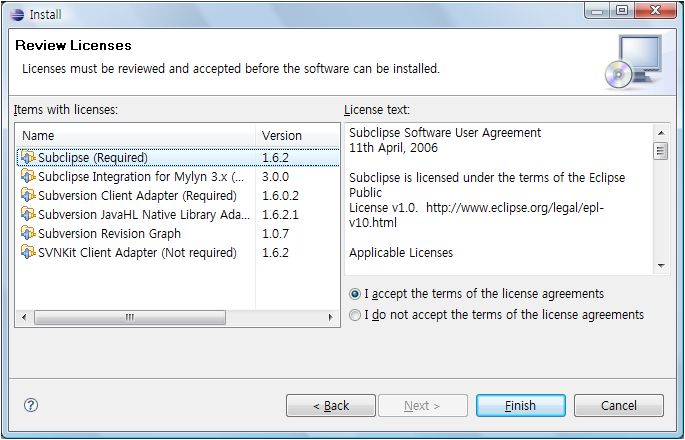Click the license text scroll down arrow
685x440 pixels.
click(x=661, y=266)
